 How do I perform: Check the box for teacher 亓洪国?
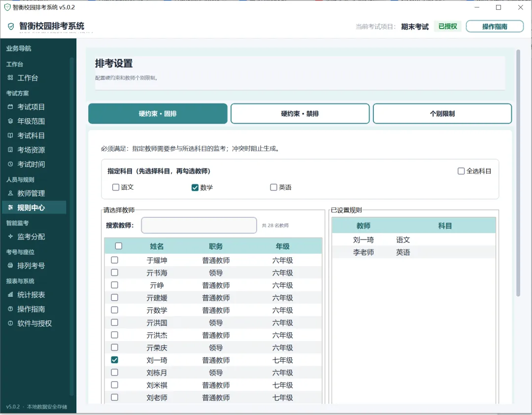coord(115,322)
